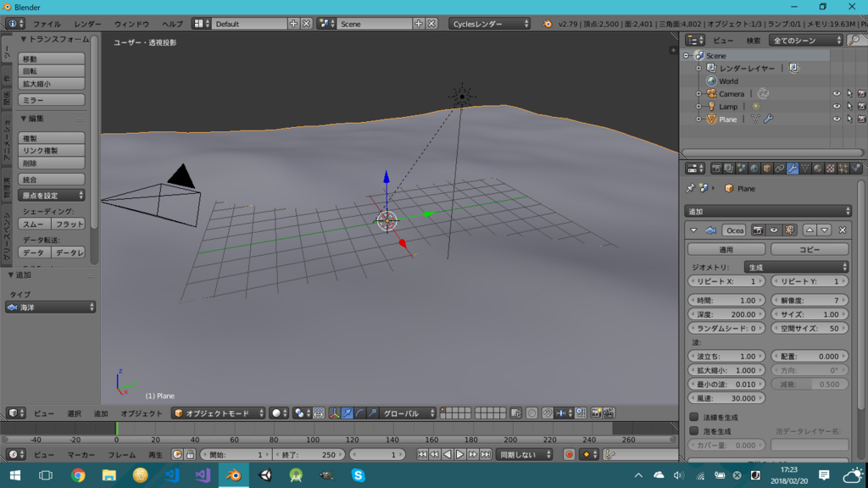This screenshot has height=488, width=868.
Task: Enable the 法線を生成 checkbox
Action: 693,417
